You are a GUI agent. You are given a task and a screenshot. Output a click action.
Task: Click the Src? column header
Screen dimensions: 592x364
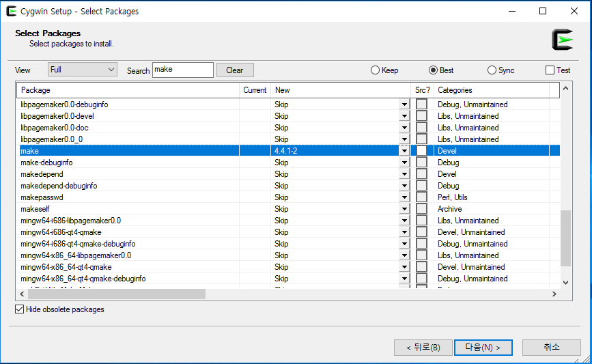click(422, 90)
